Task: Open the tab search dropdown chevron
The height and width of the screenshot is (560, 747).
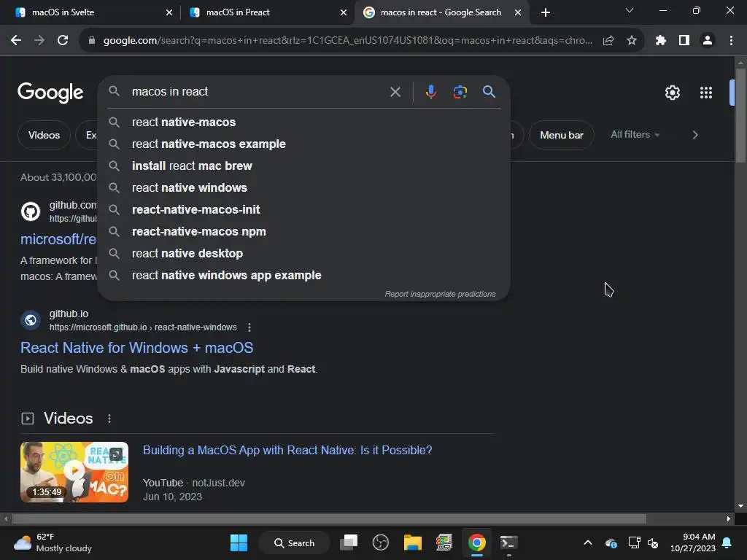Action: [630, 10]
